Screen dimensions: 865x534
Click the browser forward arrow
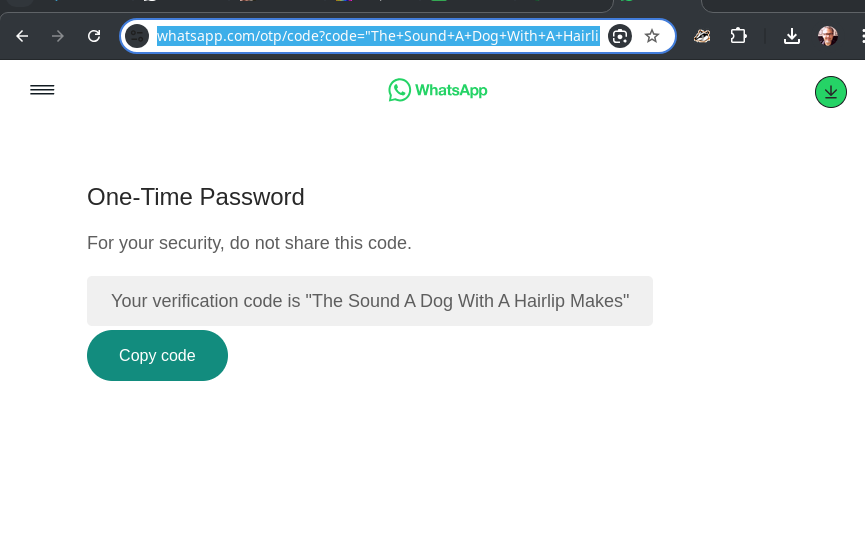(x=58, y=36)
